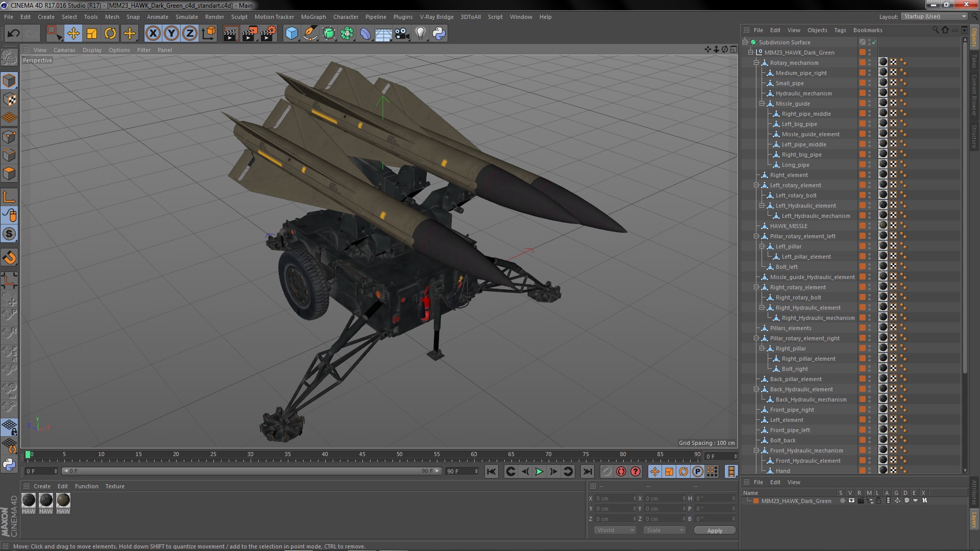
Task: Collapse the Missle_guide tree node
Action: pos(762,104)
